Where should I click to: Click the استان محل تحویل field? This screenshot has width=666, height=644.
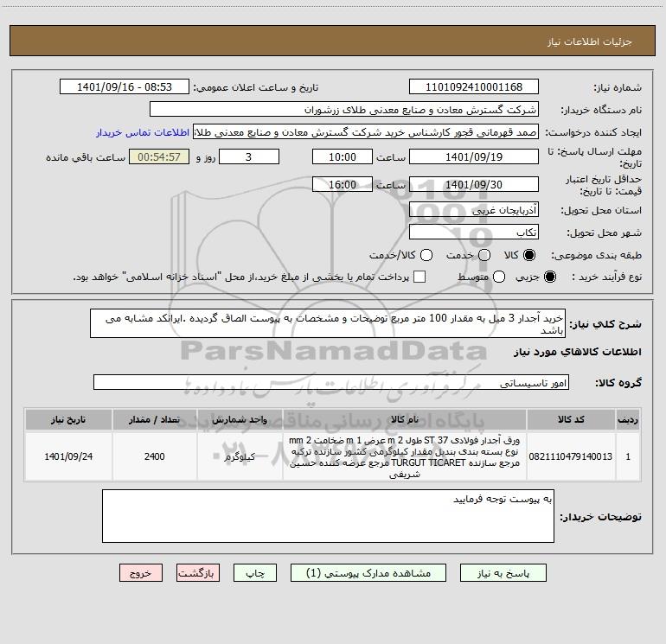474,210
